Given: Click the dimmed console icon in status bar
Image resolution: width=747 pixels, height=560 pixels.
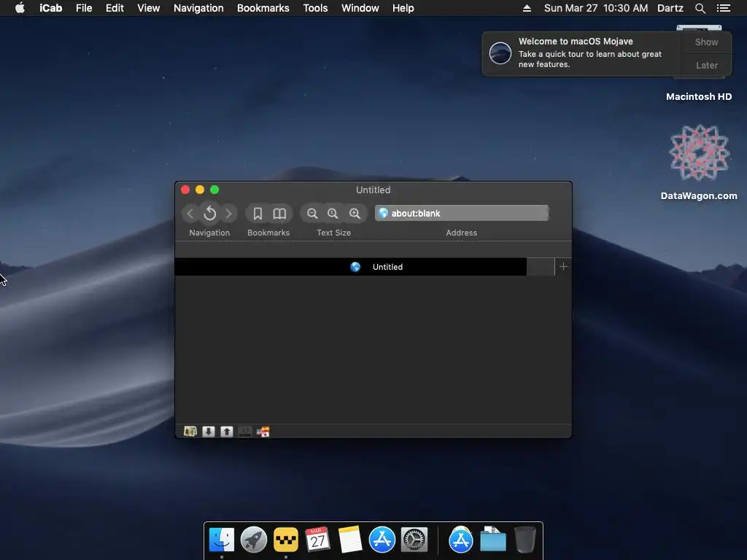Looking at the screenshot, I should 245,432.
